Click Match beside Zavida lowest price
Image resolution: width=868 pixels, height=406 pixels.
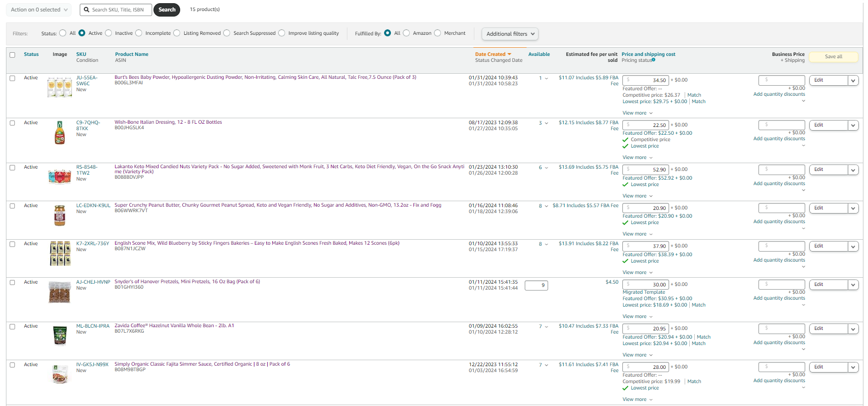click(x=698, y=344)
